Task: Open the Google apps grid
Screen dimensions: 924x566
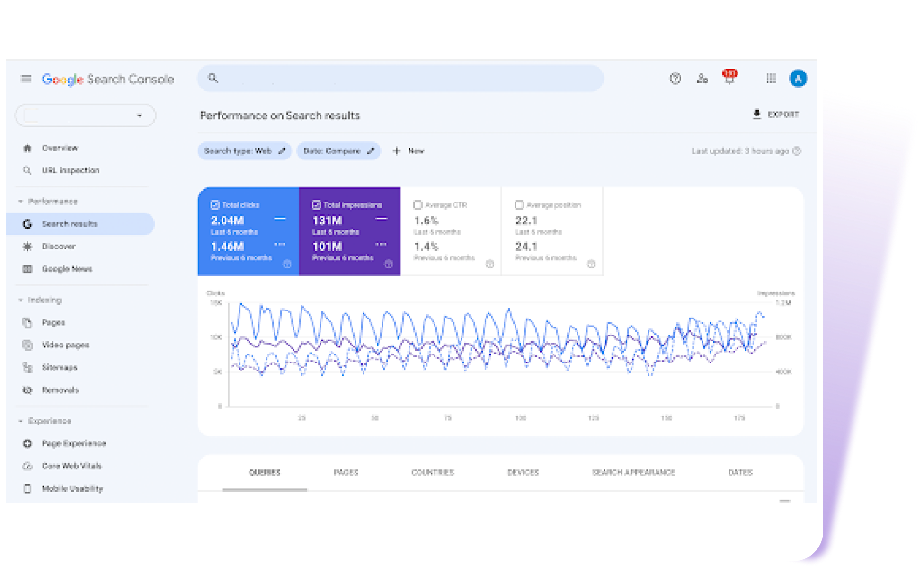Action: (x=772, y=79)
